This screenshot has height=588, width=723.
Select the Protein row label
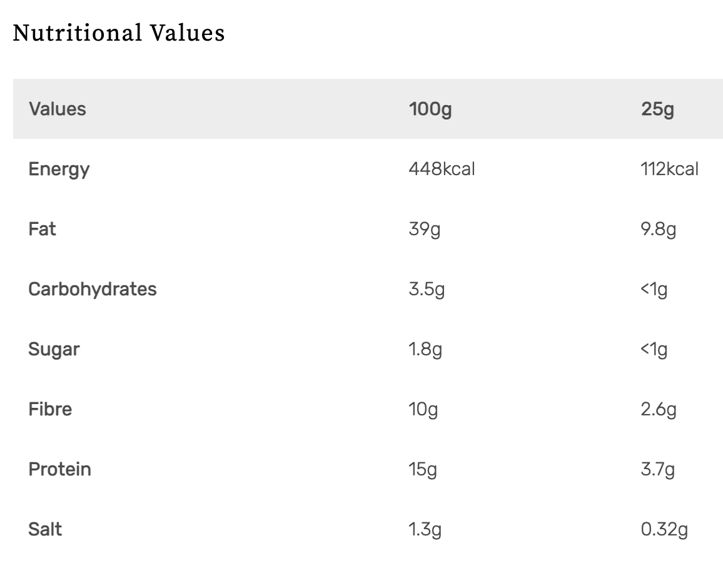click(60, 469)
